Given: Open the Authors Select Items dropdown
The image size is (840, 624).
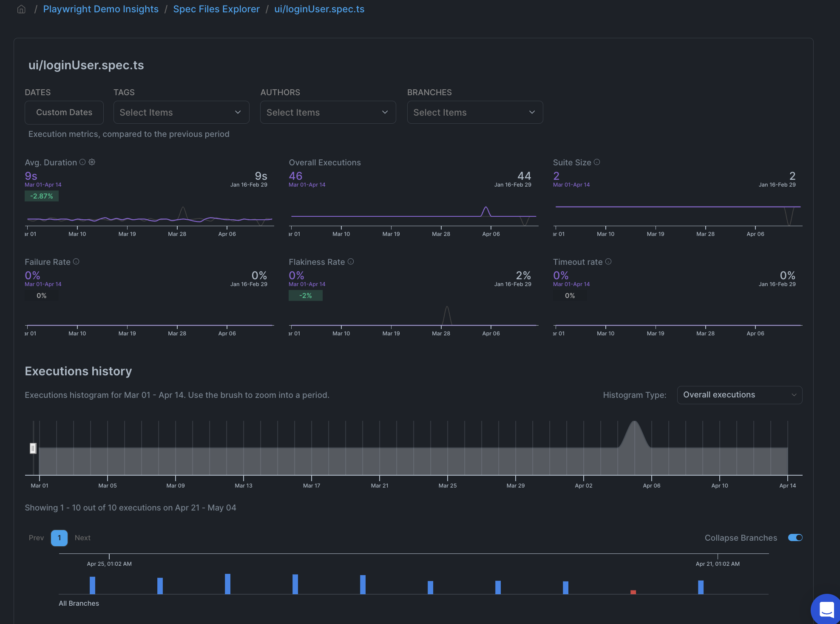Looking at the screenshot, I should (327, 112).
